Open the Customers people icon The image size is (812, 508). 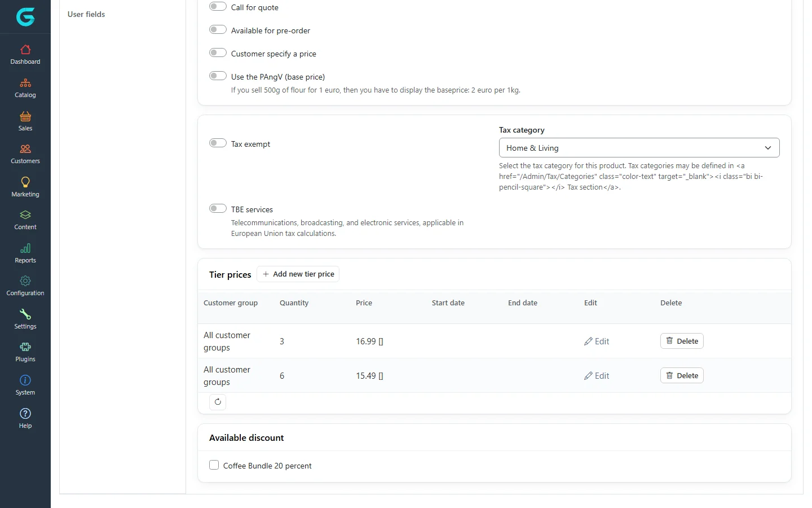[x=25, y=149]
